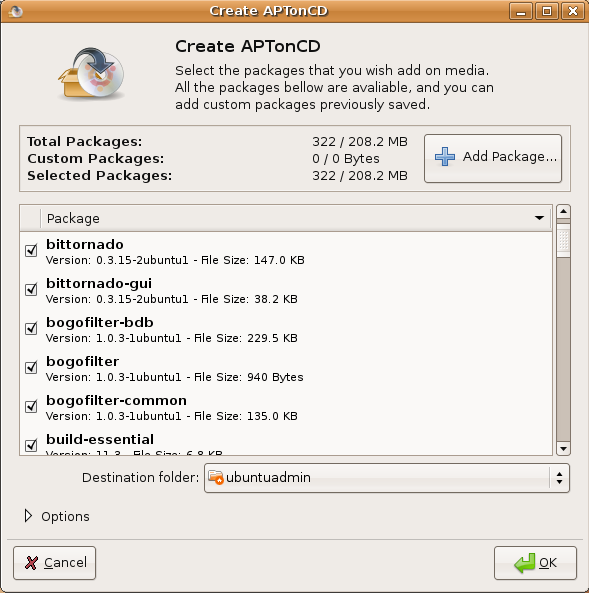The image size is (589, 593).
Task: Click the blue plus icon on Add Package
Action: [444, 157]
